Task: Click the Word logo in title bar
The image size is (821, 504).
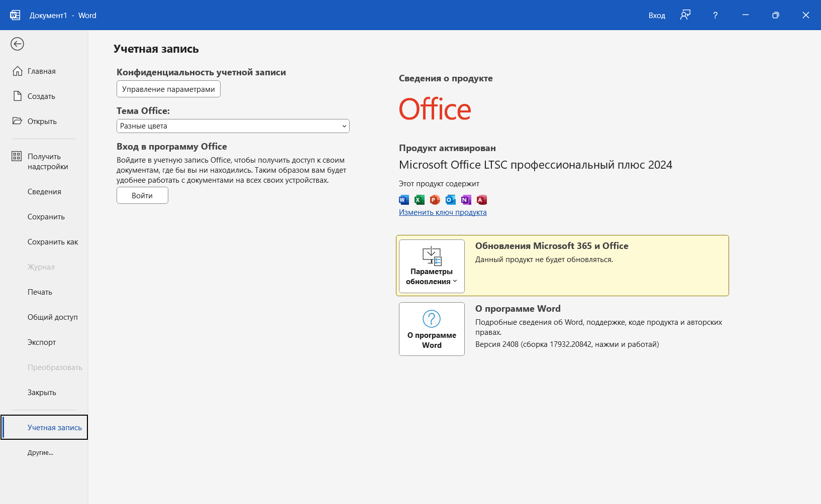Action: (15, 15)
